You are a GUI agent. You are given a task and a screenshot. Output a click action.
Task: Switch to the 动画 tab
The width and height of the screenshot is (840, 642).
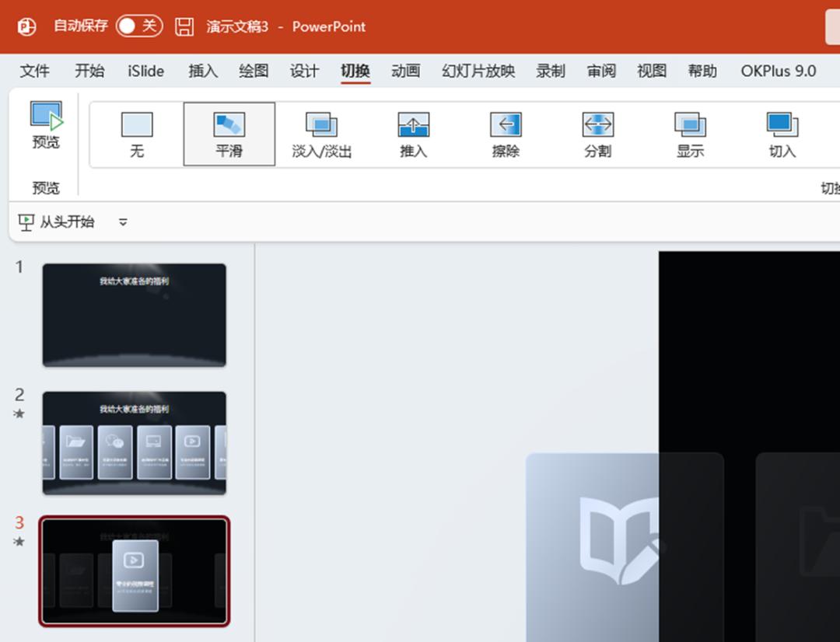pyautogui.click(x=405, y=71)
